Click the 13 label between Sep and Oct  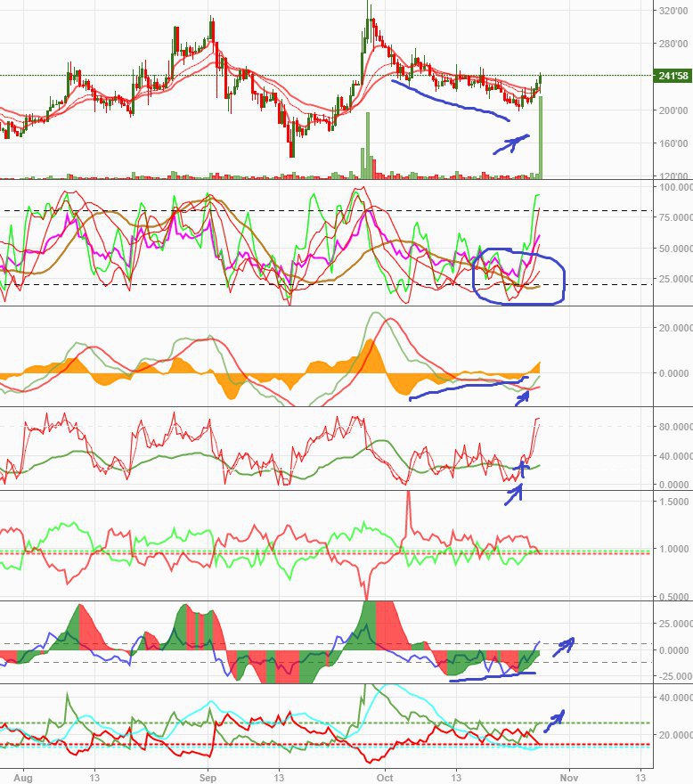point(279,778)
